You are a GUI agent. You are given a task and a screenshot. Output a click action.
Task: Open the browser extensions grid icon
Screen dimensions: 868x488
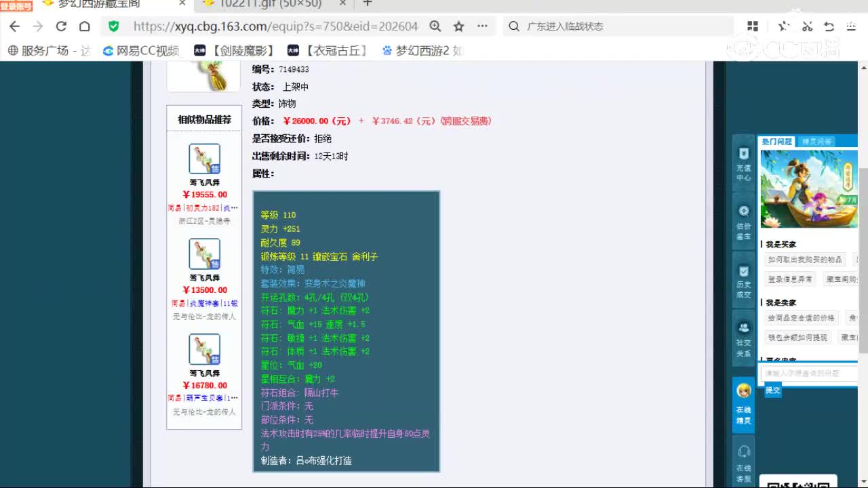(x=753, y=26)
